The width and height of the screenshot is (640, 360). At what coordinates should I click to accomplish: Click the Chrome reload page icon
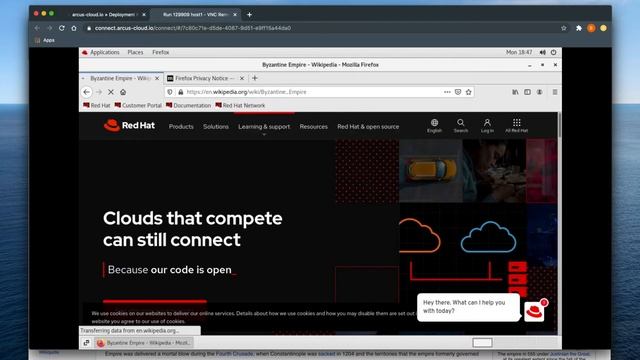[62, 28]
